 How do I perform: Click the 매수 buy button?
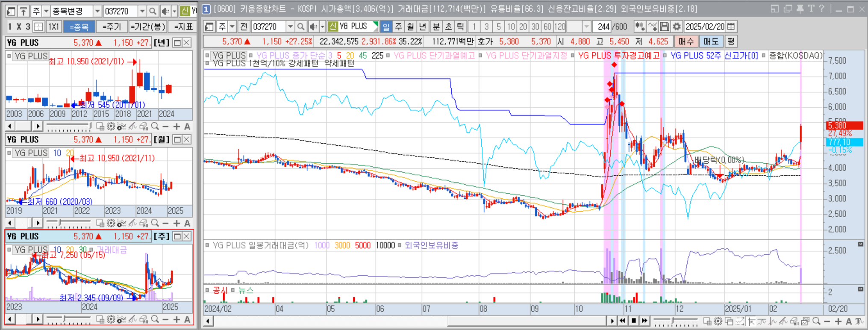686,41
